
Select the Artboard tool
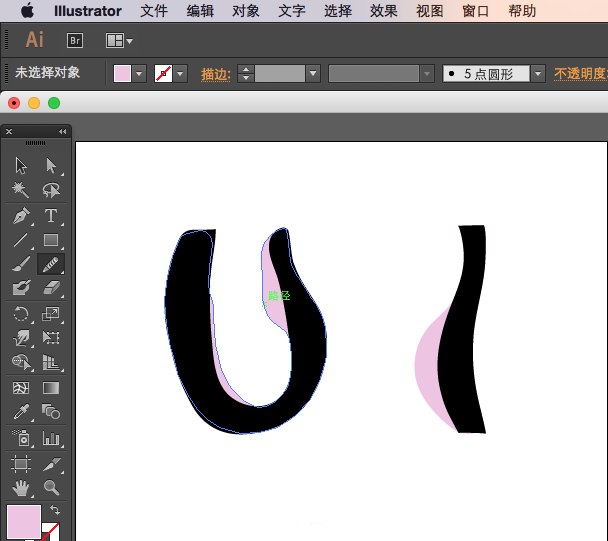pyautogui.click(x=21, y=464)
